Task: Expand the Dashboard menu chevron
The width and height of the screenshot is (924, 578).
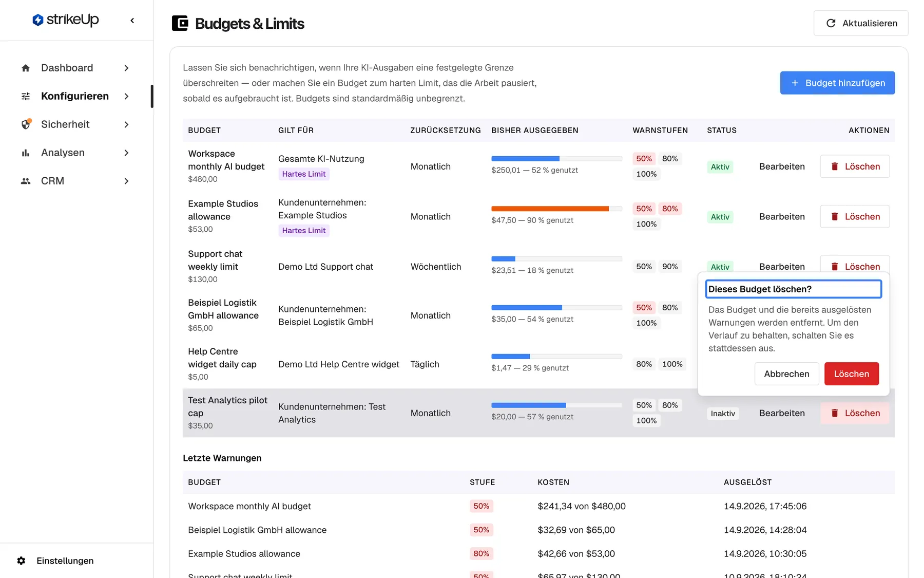Action: 126,68
